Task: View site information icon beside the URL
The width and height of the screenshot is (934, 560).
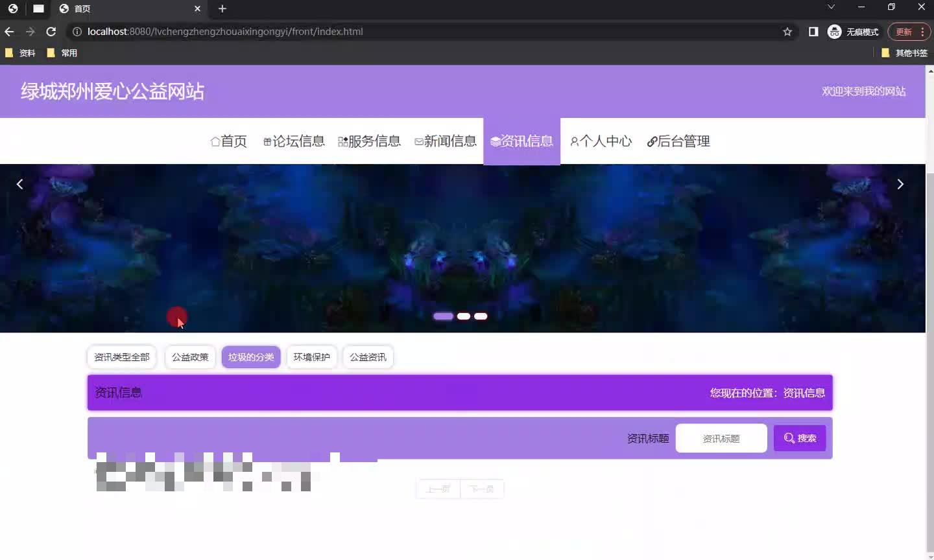Action: [x=77, y=31]
